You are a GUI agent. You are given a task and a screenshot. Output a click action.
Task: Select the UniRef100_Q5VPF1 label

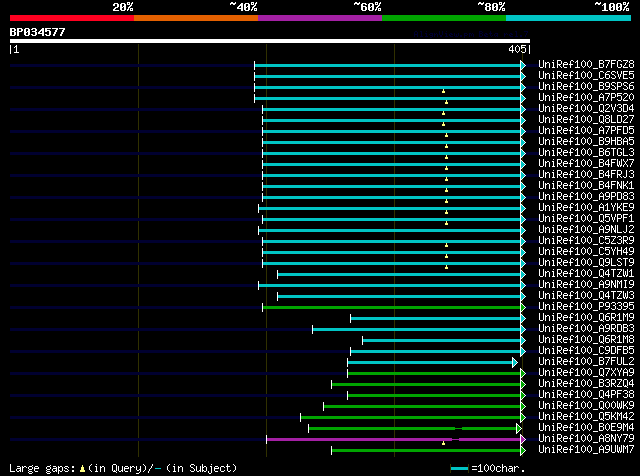click(x=586, y=219)
